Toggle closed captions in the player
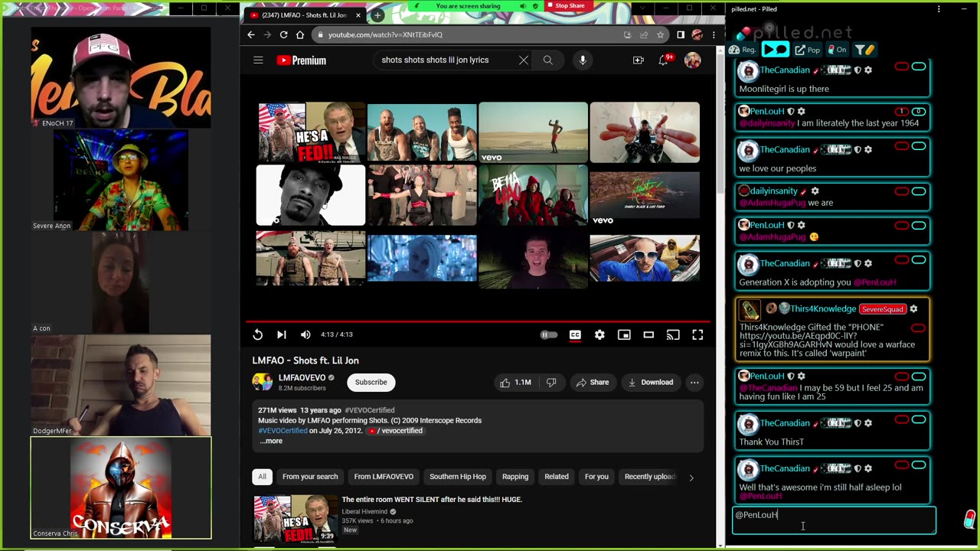The width and height of the screenshot is (980, 551). pos(575,334)
